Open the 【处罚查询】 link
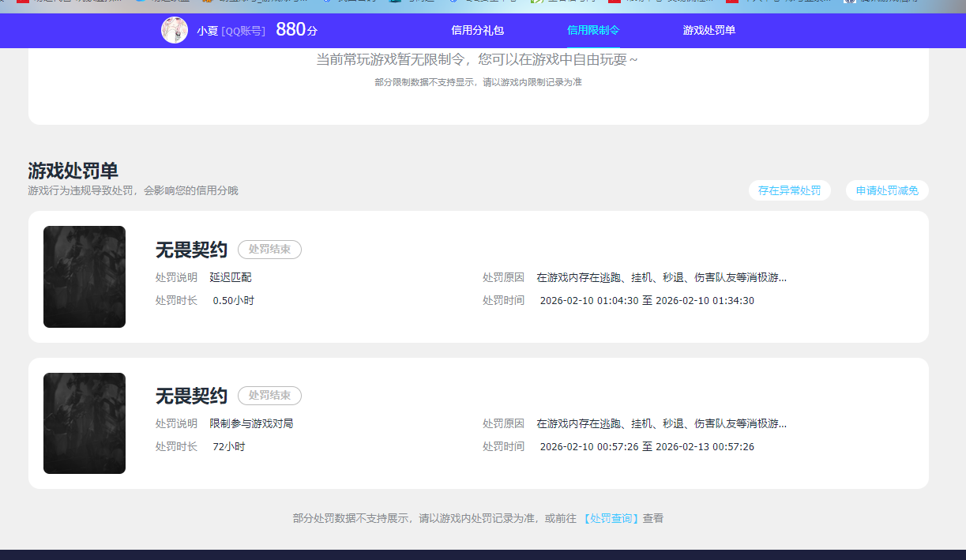The height and width of the screenshot is (560, 966). point(610,519)
